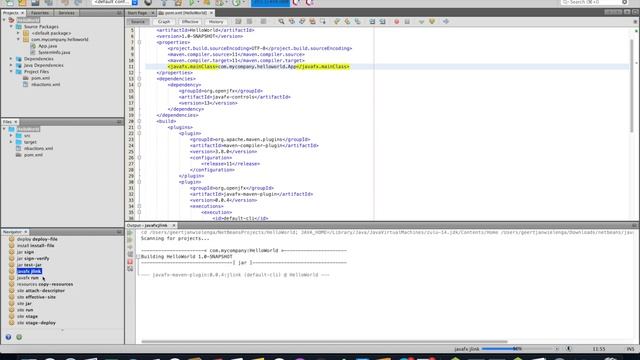Click the editor vertical scrollbar
This screenshot has width=640, height=360.
631,87
